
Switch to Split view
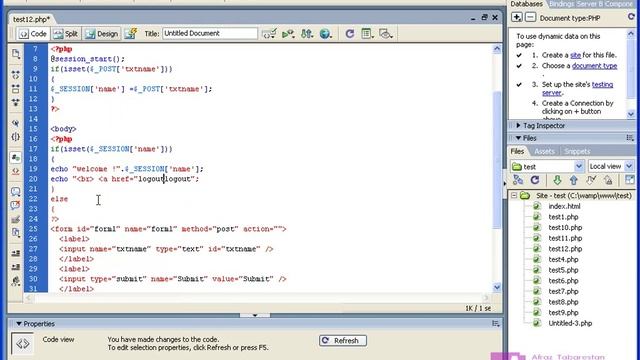click(66, 34)
